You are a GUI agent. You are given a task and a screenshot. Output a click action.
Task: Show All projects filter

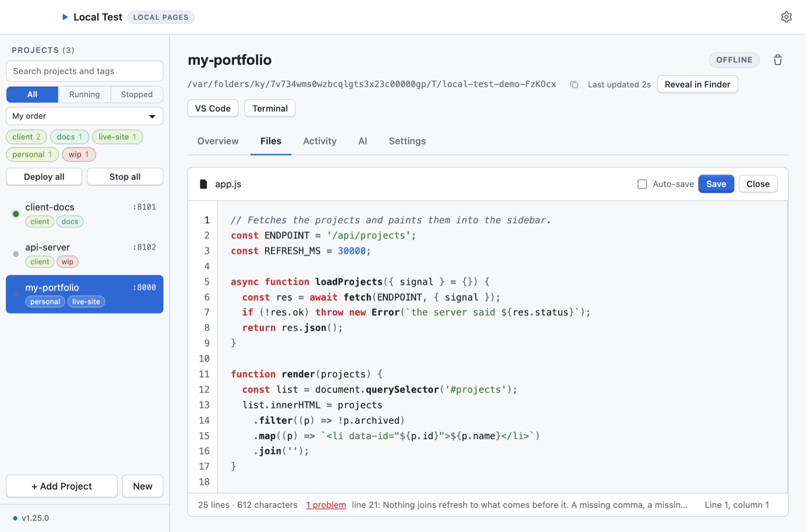pos(32,95)
